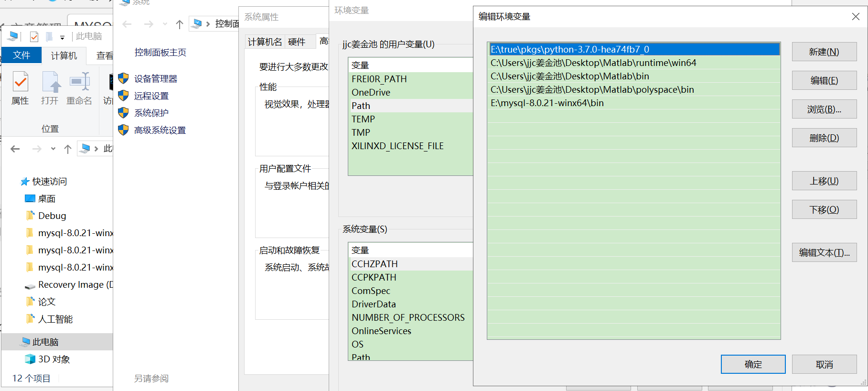Expand the Control Panel breadcrumb chevron before 控制面板

[x=208, y=24]
